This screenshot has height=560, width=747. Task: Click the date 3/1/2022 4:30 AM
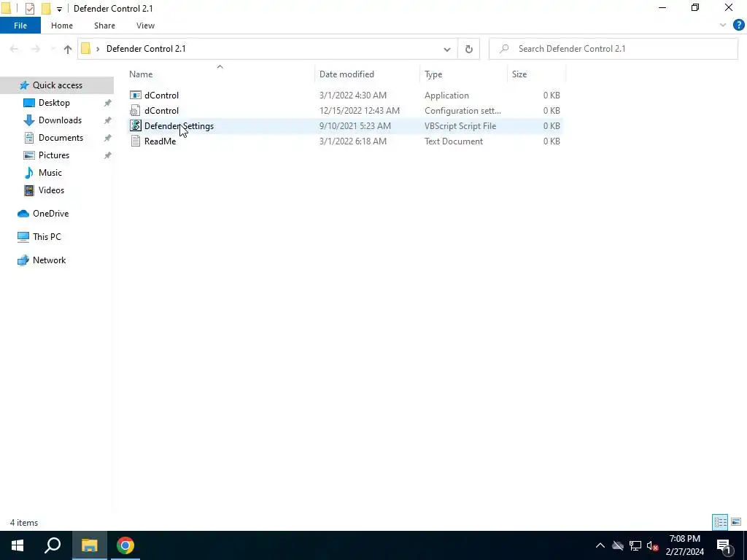click(353, 96)
